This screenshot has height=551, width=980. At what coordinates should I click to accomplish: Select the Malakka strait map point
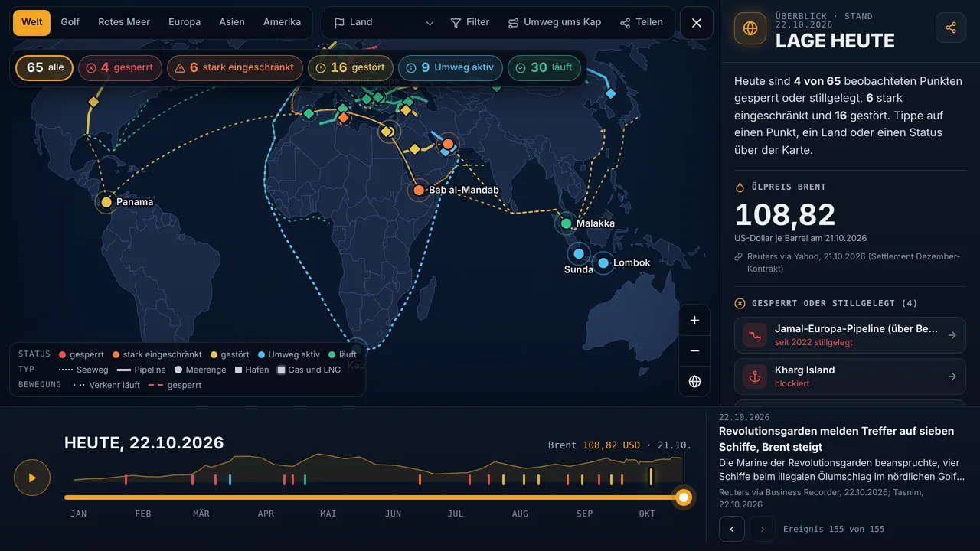[x=566, y=223]
